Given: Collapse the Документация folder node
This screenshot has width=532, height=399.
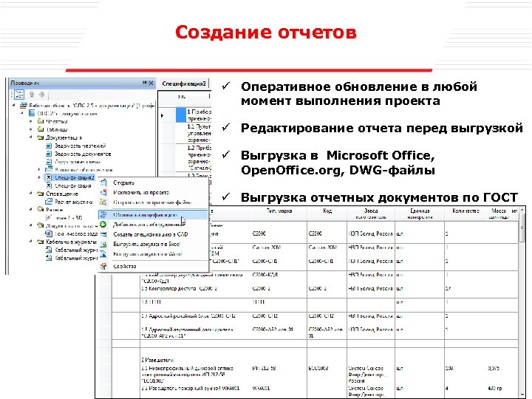Looking at the screenshot, I should click(x=31, y=137).
